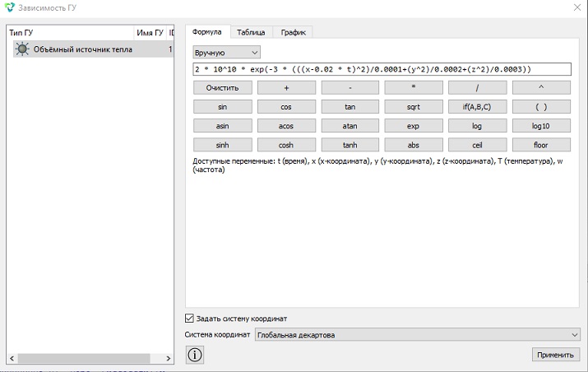
Task: Click the info icon button
Action: point(195,355)
